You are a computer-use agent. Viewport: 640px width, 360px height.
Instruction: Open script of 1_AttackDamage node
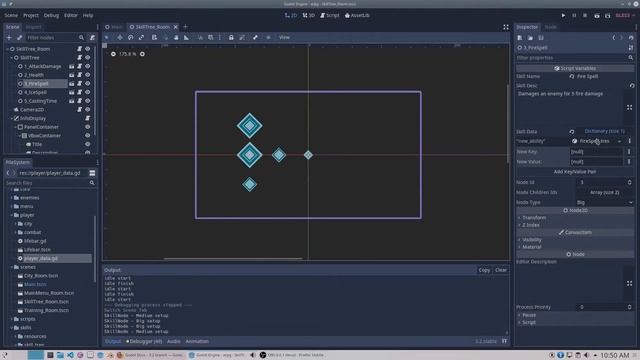[80, 66]
